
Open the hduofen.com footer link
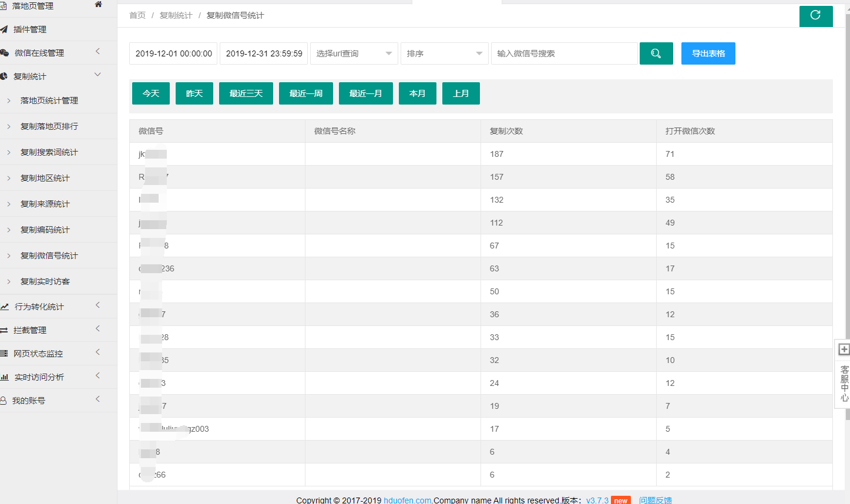coord(408,500)
